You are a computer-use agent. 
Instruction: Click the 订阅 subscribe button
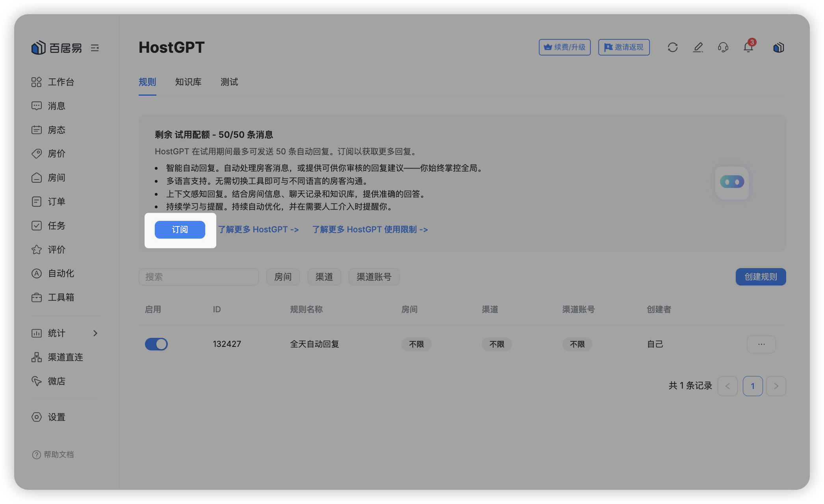click(180, 230)
